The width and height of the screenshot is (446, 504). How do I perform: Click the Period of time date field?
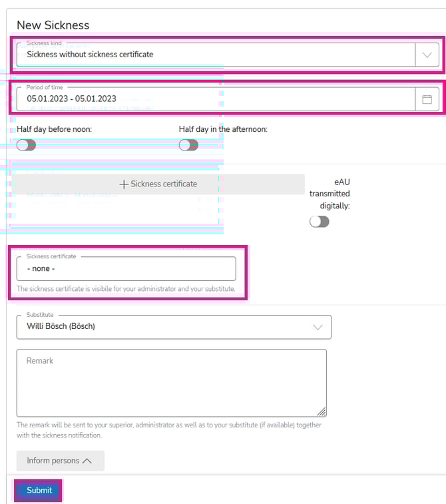pyautogui.click(x=213, y=99)
